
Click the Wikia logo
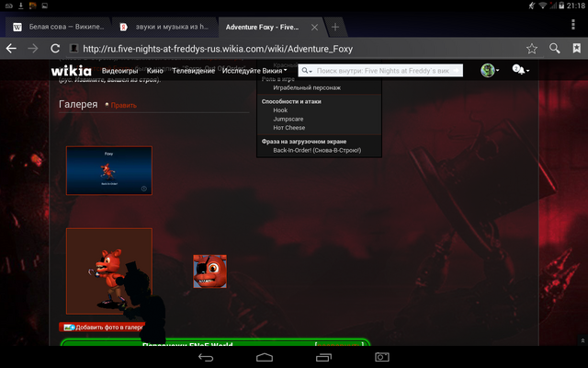(72, 71)
